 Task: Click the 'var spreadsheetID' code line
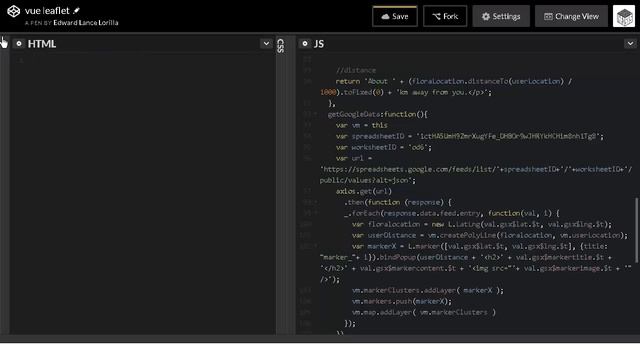click(469, 136)
